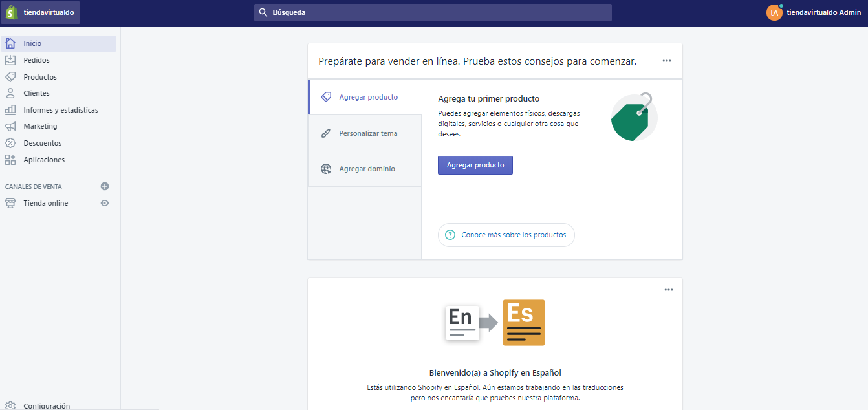Click into the Búsqueda search field
This screenshot has height=410, width=868.
point(432,12)
